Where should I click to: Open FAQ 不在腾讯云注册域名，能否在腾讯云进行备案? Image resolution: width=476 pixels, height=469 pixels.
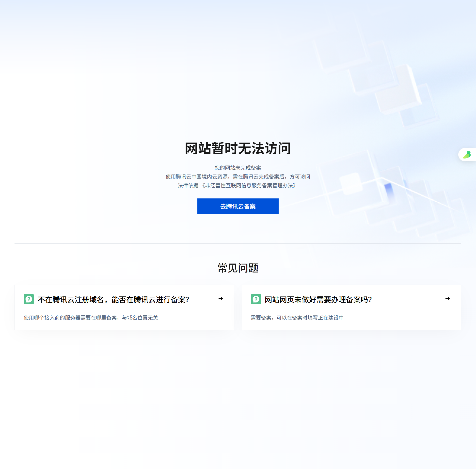pos(113,300)
